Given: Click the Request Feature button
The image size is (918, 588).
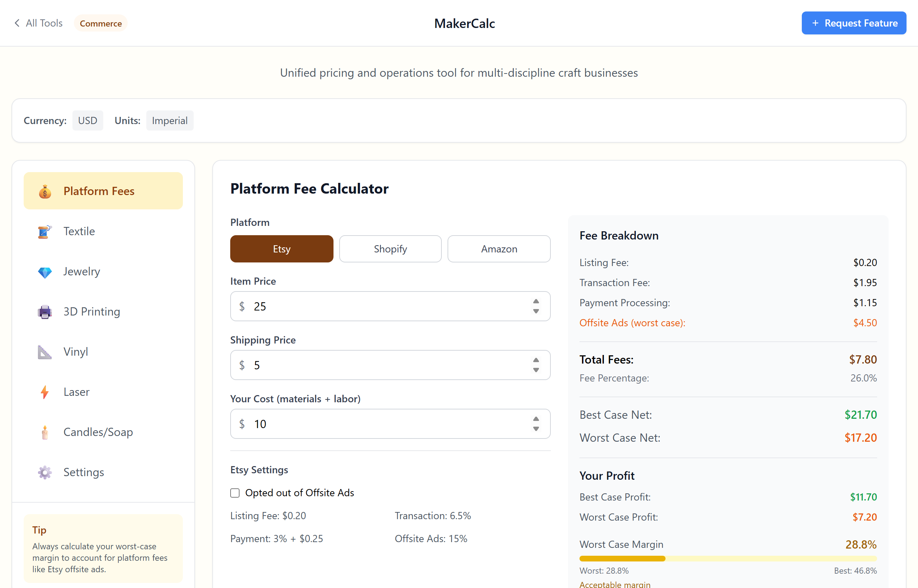Looking at the screenshot, I should tap(854, 23).
